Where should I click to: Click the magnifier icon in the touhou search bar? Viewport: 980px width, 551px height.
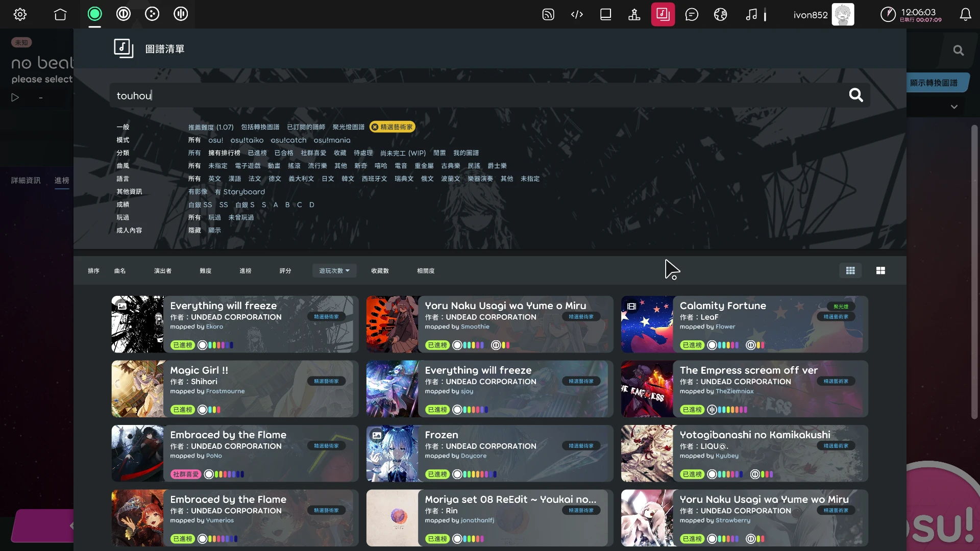(x=856, y=95)
